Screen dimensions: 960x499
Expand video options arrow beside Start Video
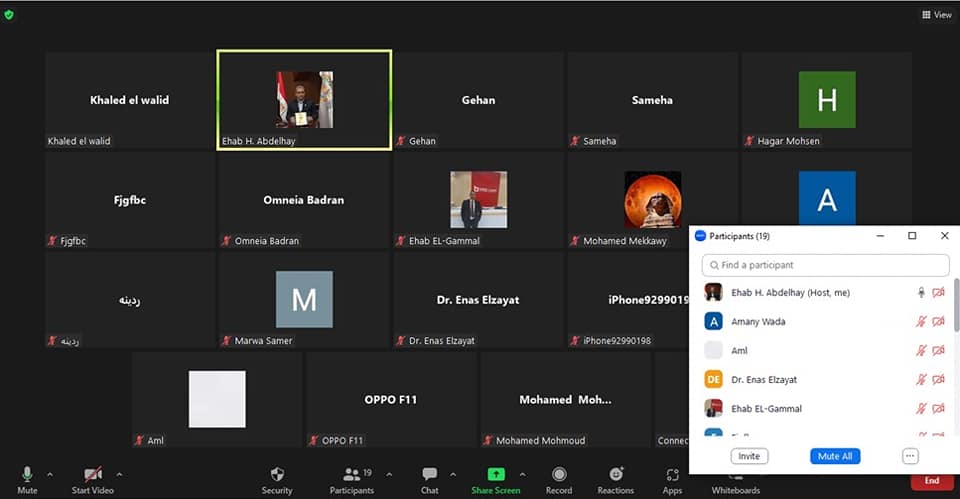[119, 474]
